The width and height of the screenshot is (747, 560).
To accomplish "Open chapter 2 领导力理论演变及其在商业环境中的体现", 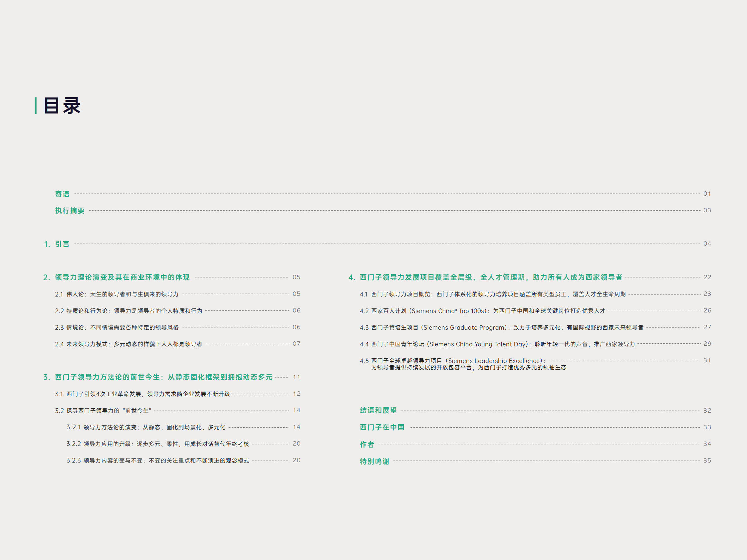I will 117,277.
